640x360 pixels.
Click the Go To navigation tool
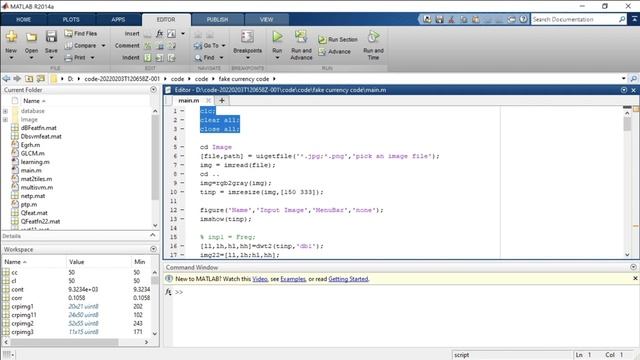click(207, 46)
